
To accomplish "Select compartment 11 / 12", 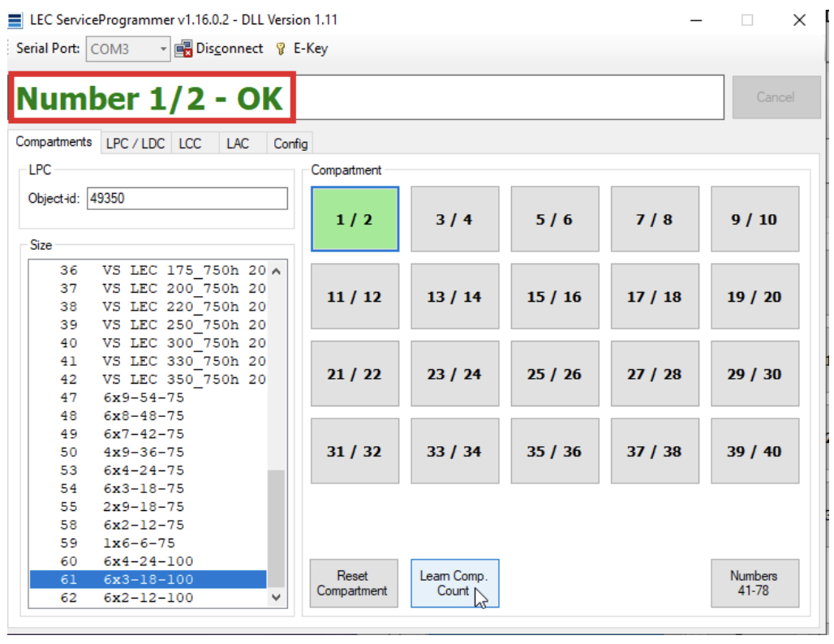I will tap(355, 296).
